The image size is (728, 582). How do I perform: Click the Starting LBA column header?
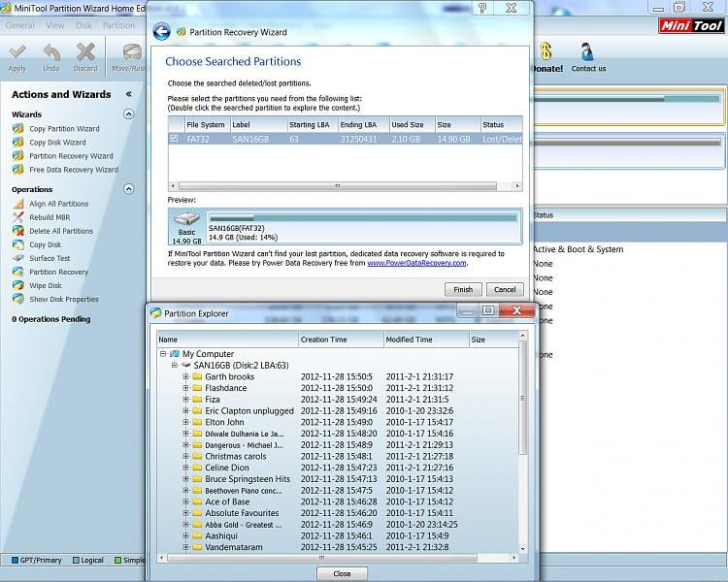click(x=313, y=124)
